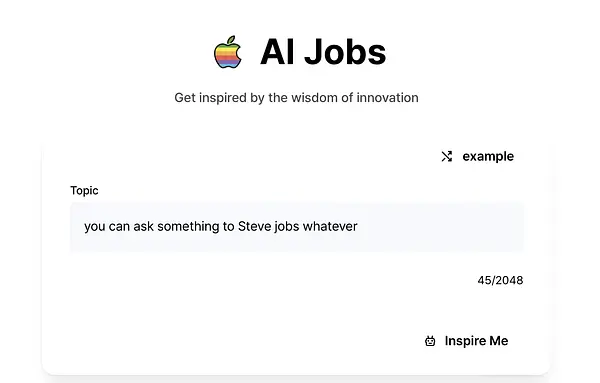600x383 pixels.
Task: Click the word 'ask' in the topic field
Action: pos(143,227)
